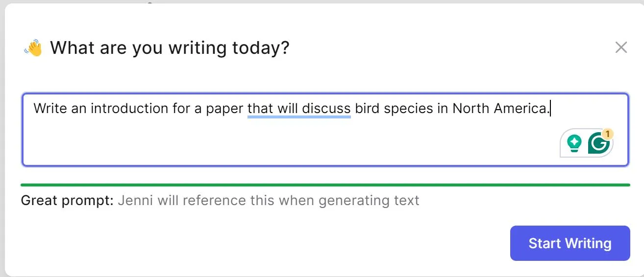Click the underlined phrase "that will discuss"

[299, 108]
